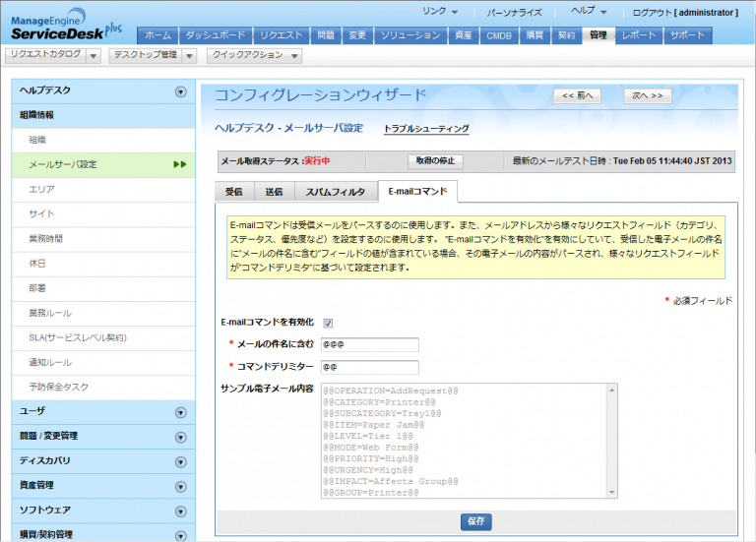
Task: Switch to the スパムフィルタ tab
Action: [335, 192]
